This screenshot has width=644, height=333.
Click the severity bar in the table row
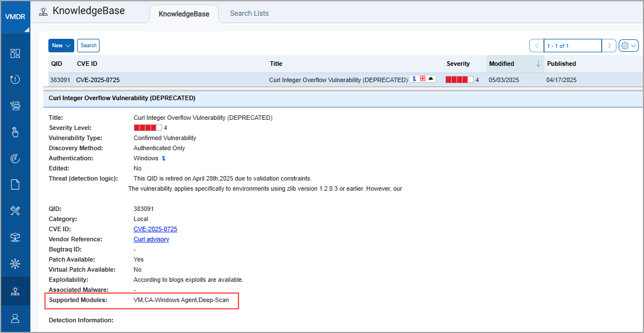pos(459,80)
